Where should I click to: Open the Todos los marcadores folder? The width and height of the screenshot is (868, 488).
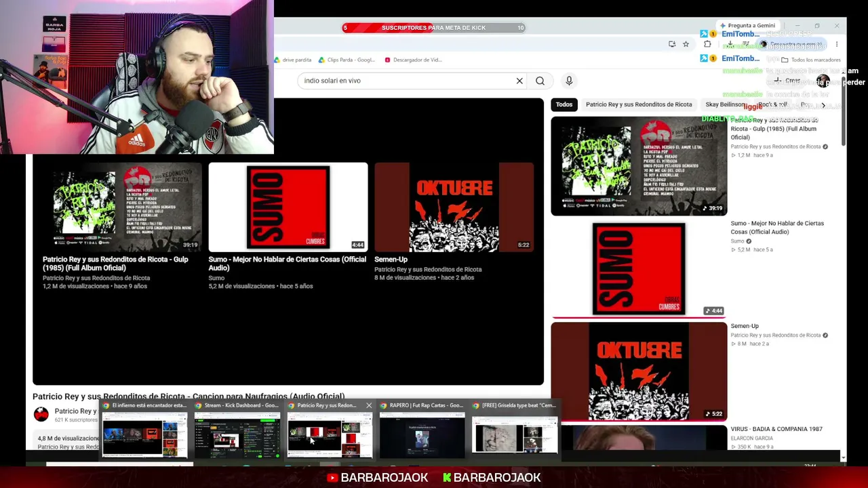811,60
